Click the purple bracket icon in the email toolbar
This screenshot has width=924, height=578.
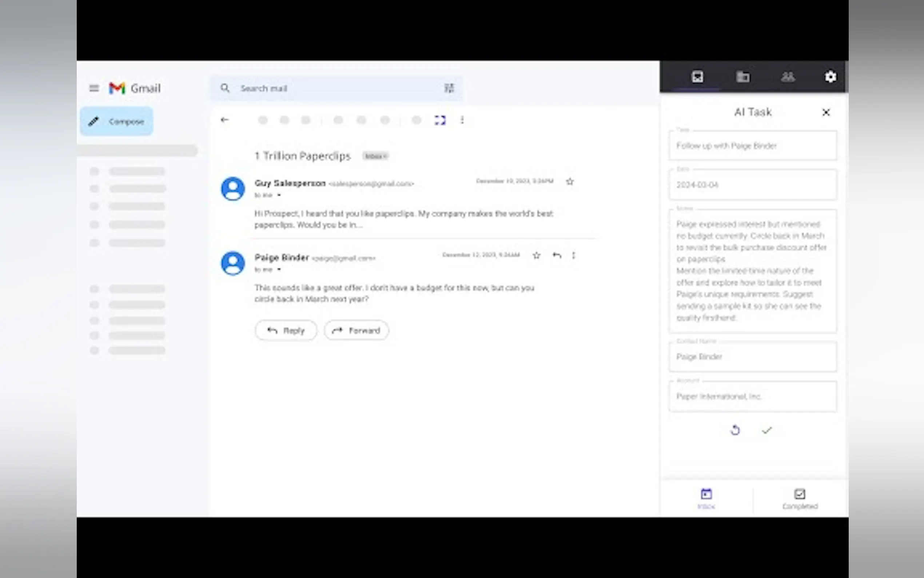pyautogui.click(x=440, y=120)
